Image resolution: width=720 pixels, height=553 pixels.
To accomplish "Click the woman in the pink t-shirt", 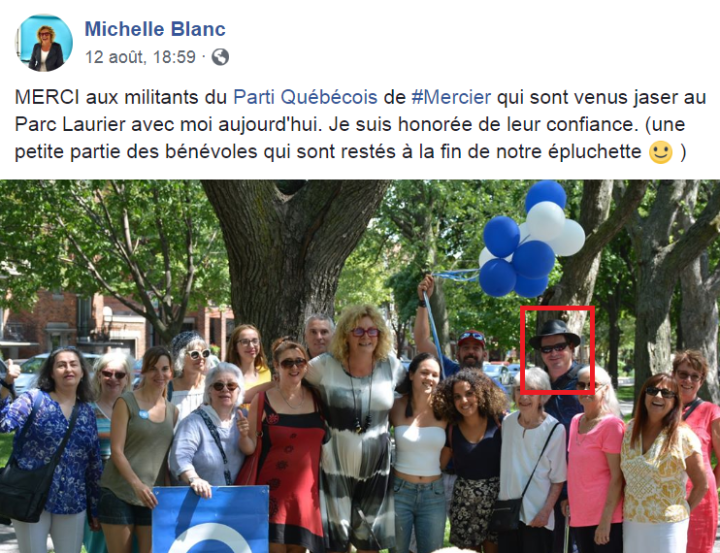I will (594, 459).
